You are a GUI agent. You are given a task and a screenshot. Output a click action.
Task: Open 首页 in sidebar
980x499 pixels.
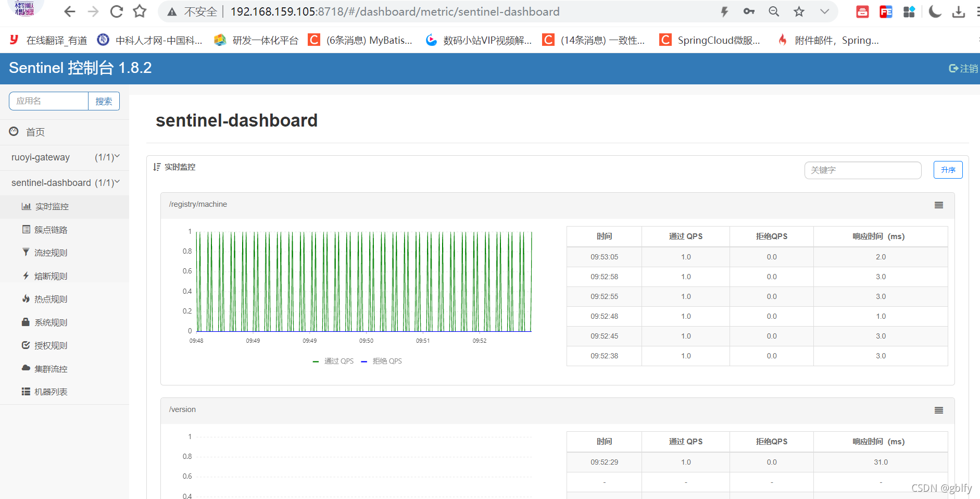point(65,132)
